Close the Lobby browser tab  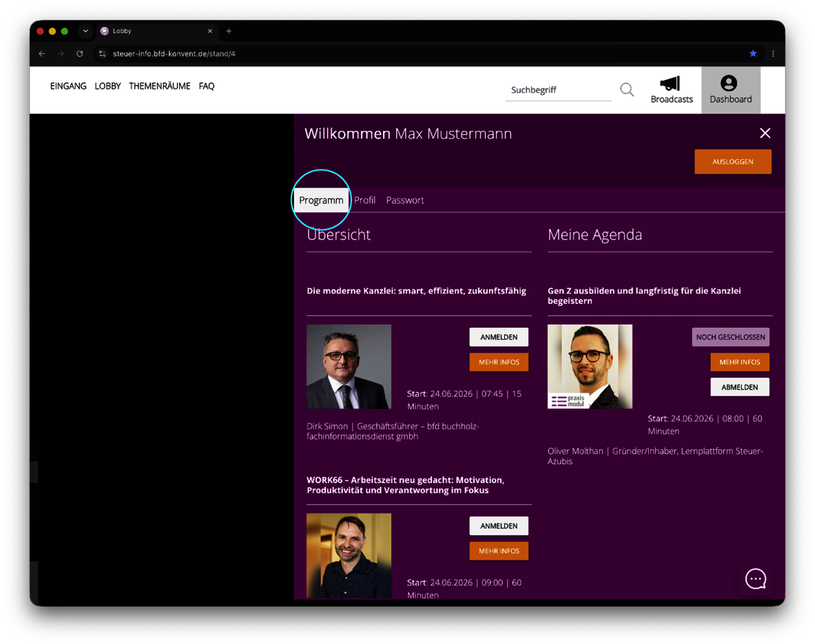(210, 31)
